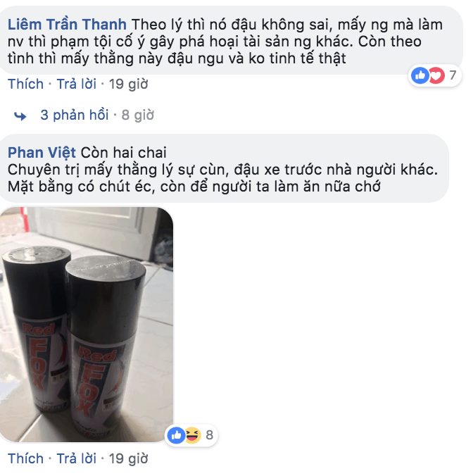This screenshot has width=466, height=476.
Task: Open the reaction count 7 list
Action: [453, 75]
